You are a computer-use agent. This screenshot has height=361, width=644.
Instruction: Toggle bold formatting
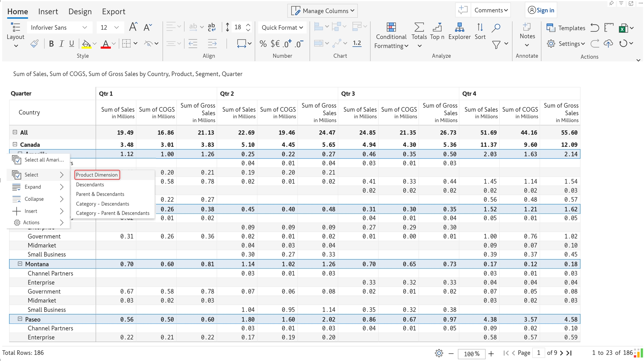pos(51,44)
